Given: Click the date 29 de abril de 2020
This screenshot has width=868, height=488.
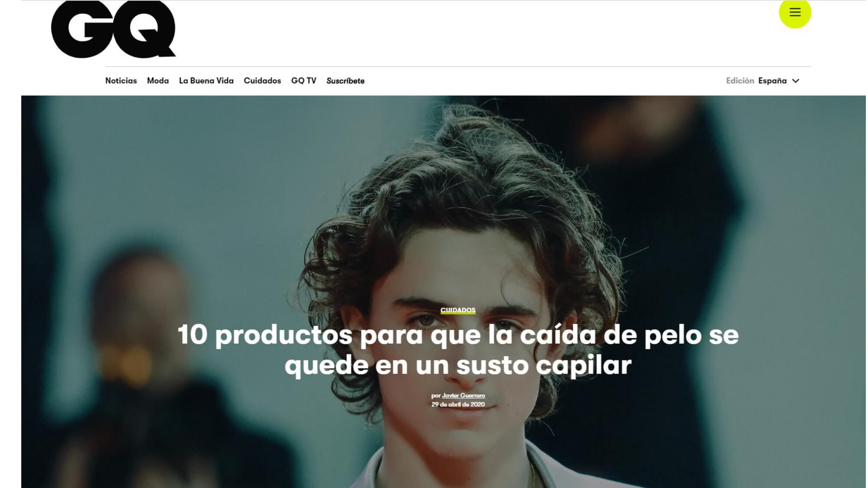Looking at the screenshot, I should [458, 404].
